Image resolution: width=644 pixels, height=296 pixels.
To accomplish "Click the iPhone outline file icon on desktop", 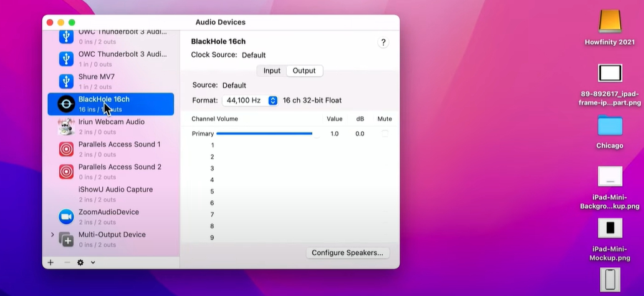I will click(610, 279).
